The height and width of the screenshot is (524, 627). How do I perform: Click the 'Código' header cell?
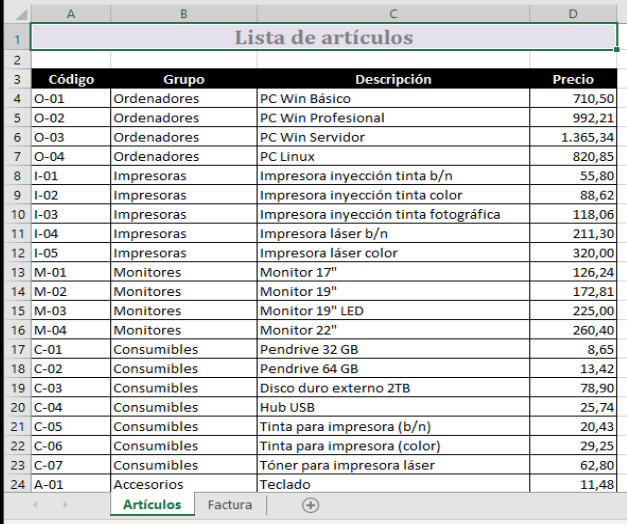point(71,79)
